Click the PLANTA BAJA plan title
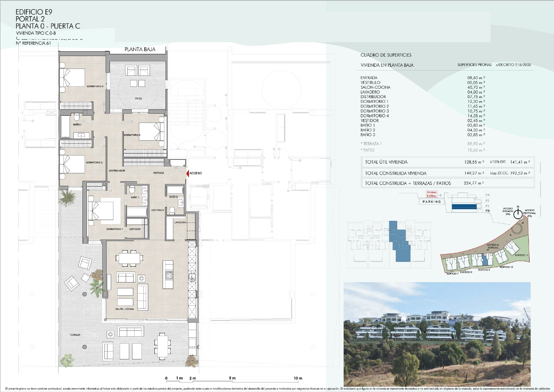554x392 pixels. click(140, 50)
